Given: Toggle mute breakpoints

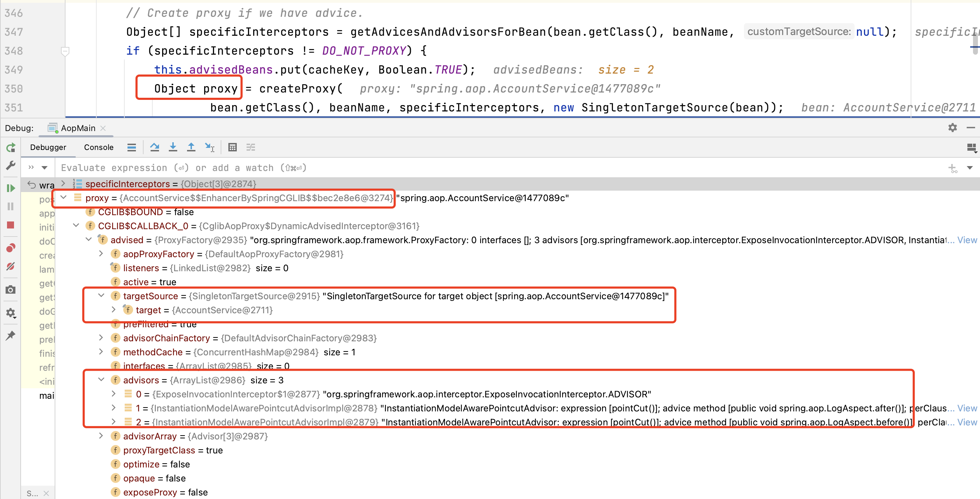Looking at the screenshot, I should pyautogui.click(x=11, y=266).
